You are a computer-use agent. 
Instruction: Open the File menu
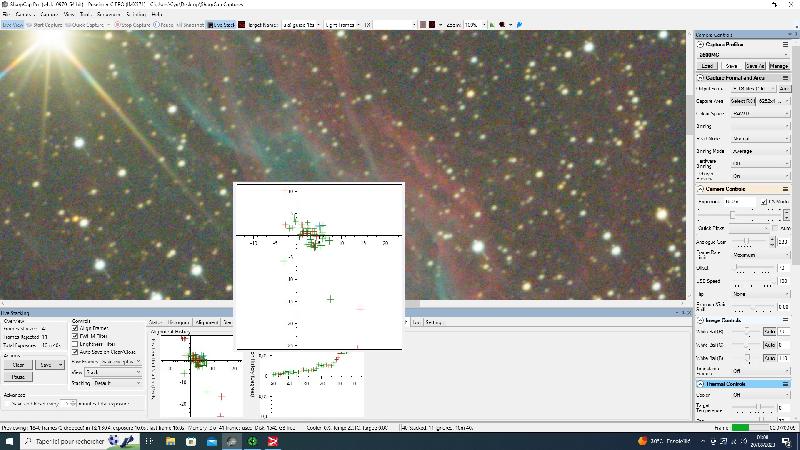[6, 14]
